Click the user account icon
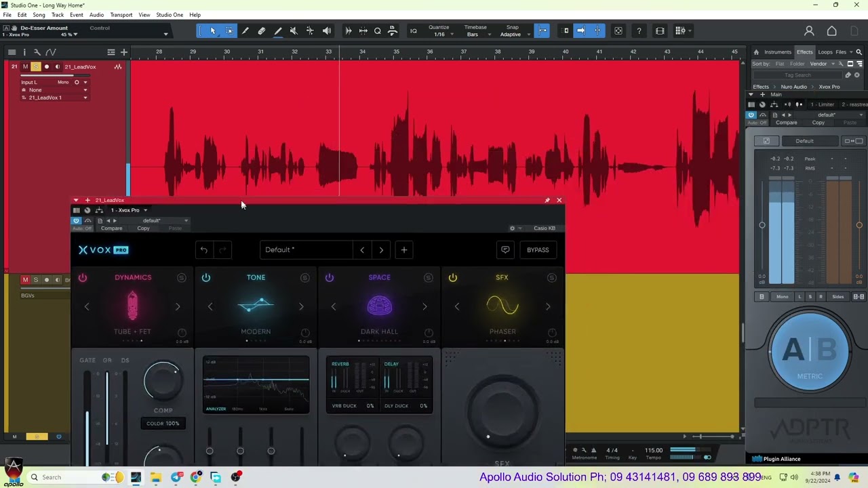The image size is (868, 488). pos(809,30)
